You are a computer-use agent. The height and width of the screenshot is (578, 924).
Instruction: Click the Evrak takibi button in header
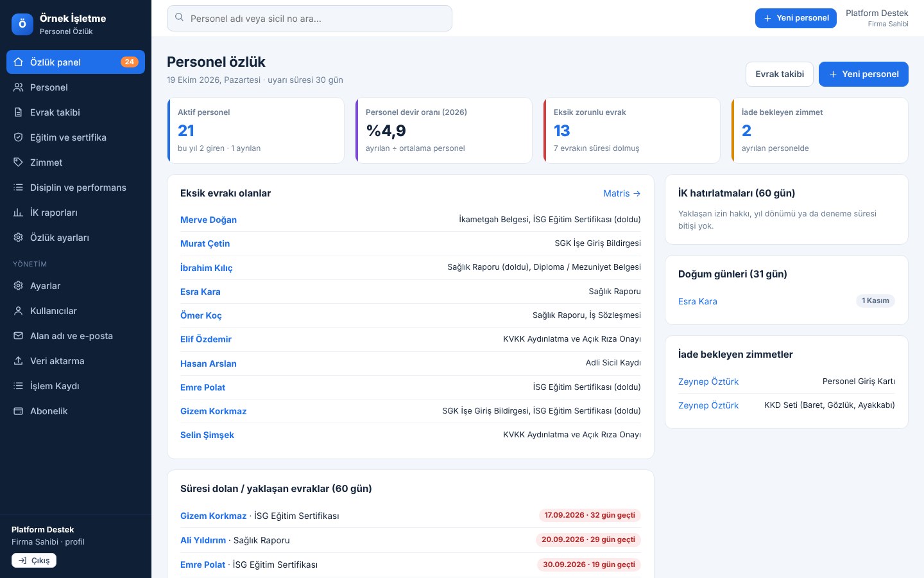click(x=780, y=74)
